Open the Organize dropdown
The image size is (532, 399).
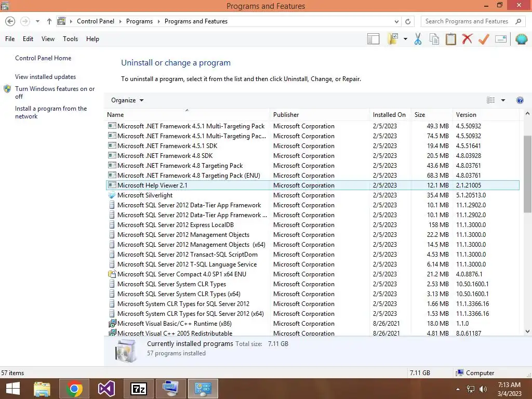127,100
